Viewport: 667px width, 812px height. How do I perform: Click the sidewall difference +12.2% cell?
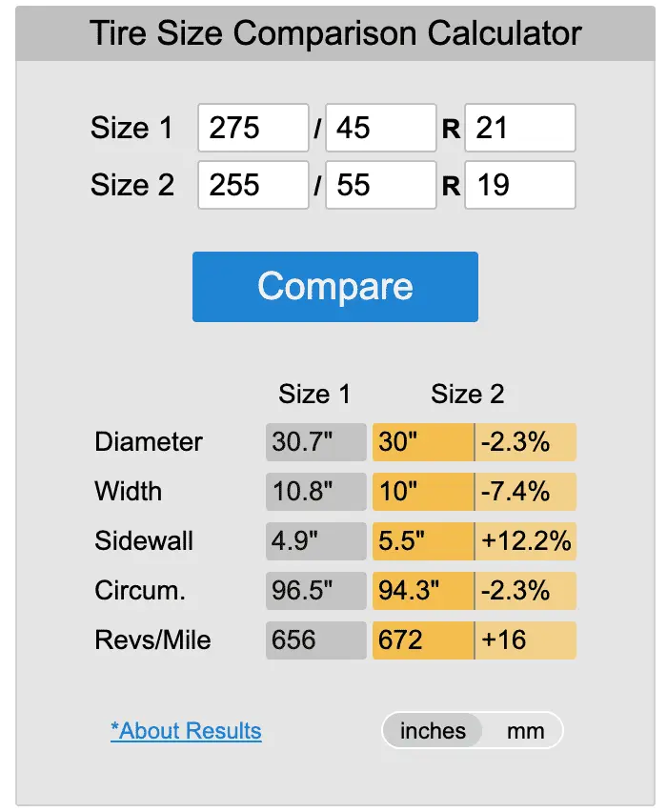point(525,541)
